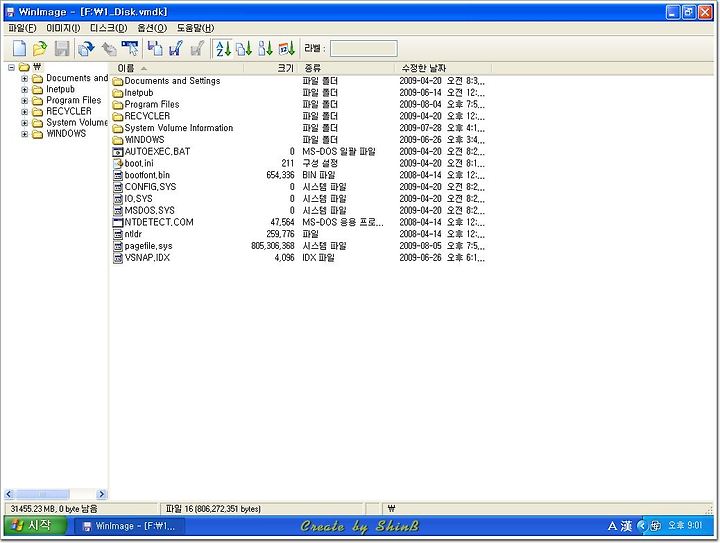Viewport: 720px width, 543px height.
Task: Click the grayed Format and write disk icon
Action: pyautogui.click(x=197, y=48)
